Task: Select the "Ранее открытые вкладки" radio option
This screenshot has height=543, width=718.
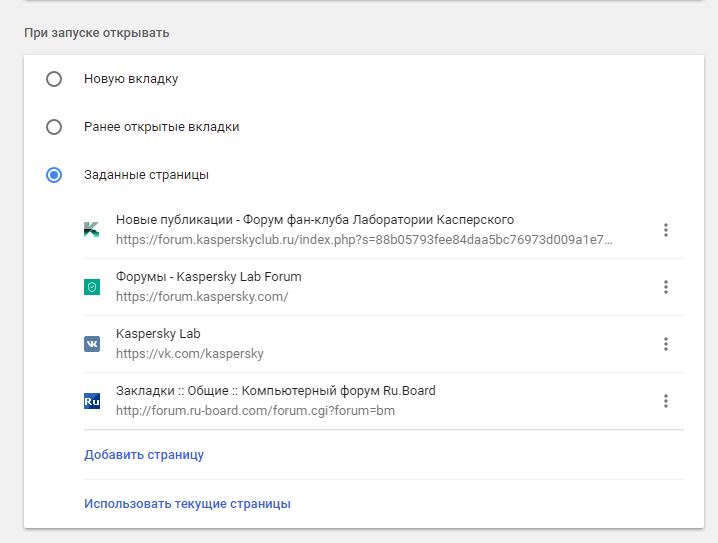Action: pos(54,127)
